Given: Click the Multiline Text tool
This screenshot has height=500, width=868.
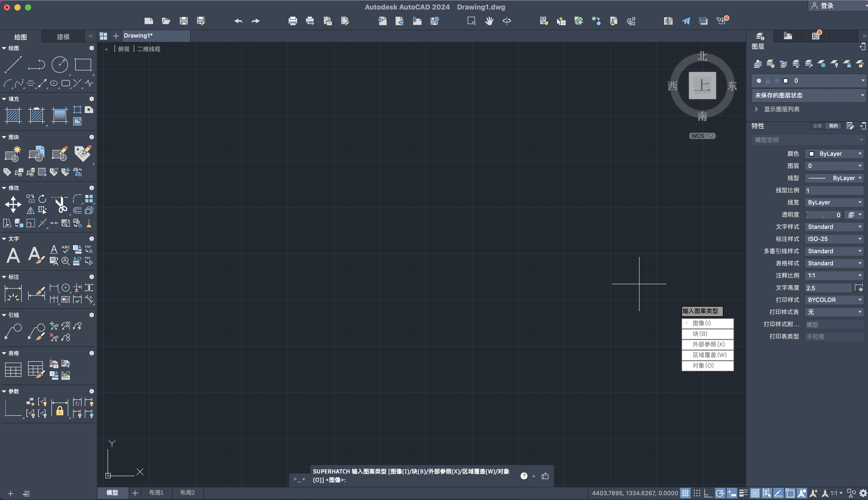Looking at the screenshot, I should (x=13, y=256).
